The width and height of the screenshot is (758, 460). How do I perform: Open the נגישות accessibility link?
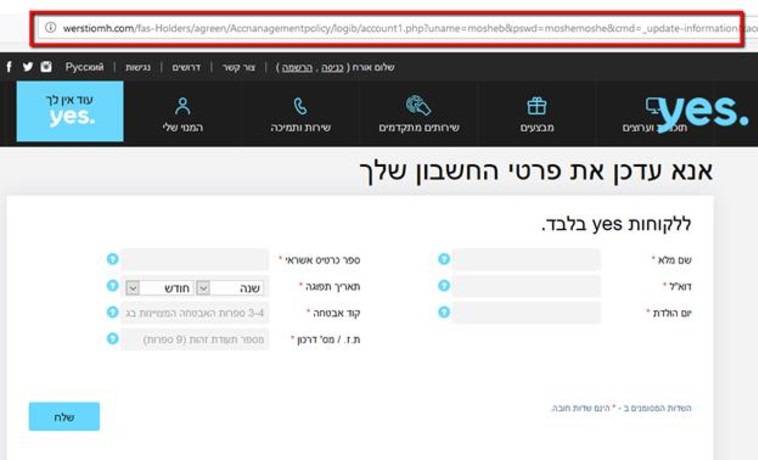[x=138, y=67]
